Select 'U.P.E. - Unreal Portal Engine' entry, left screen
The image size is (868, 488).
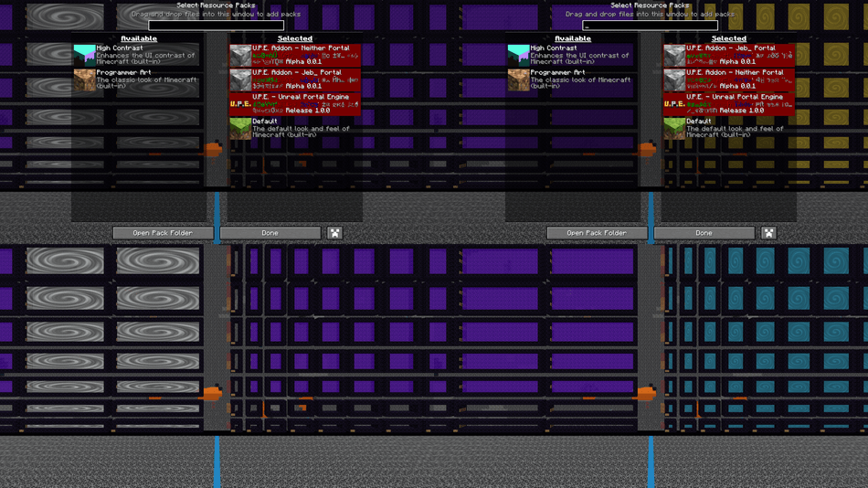click(x=295, y=104)
